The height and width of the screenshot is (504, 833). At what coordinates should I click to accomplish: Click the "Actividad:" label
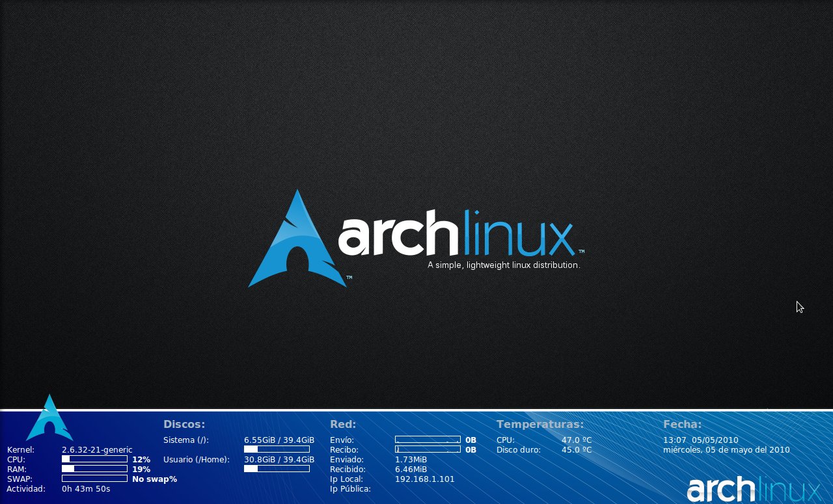point(26,488)
